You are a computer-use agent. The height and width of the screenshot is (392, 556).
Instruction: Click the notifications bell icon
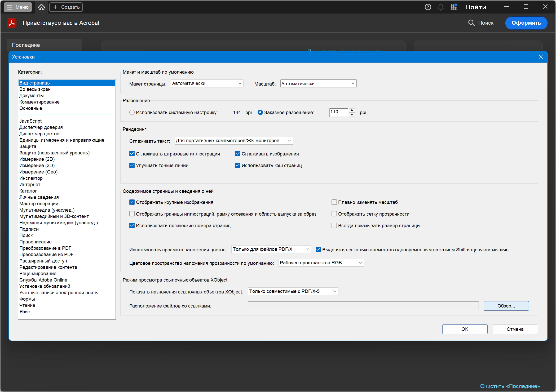click(x=441, y=7)
